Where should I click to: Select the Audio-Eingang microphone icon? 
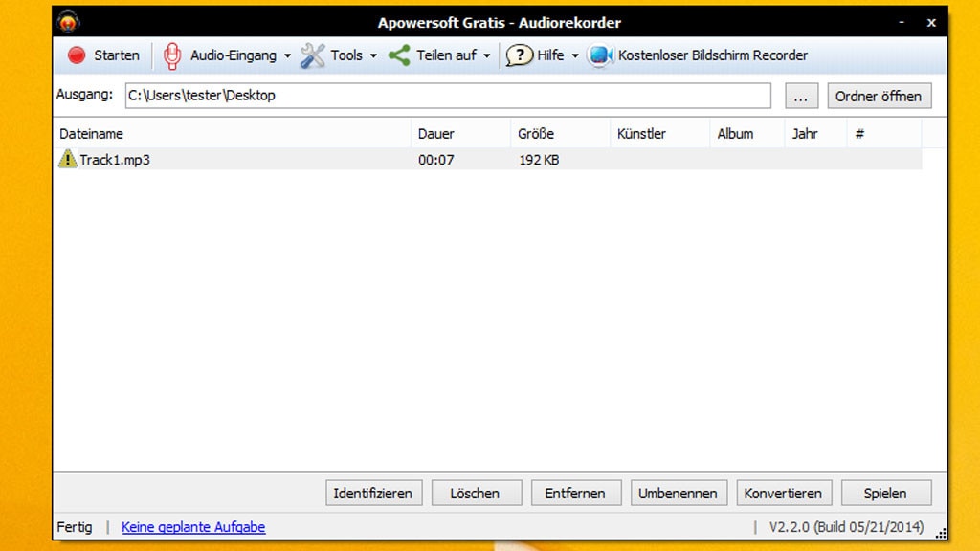point(173,55)
